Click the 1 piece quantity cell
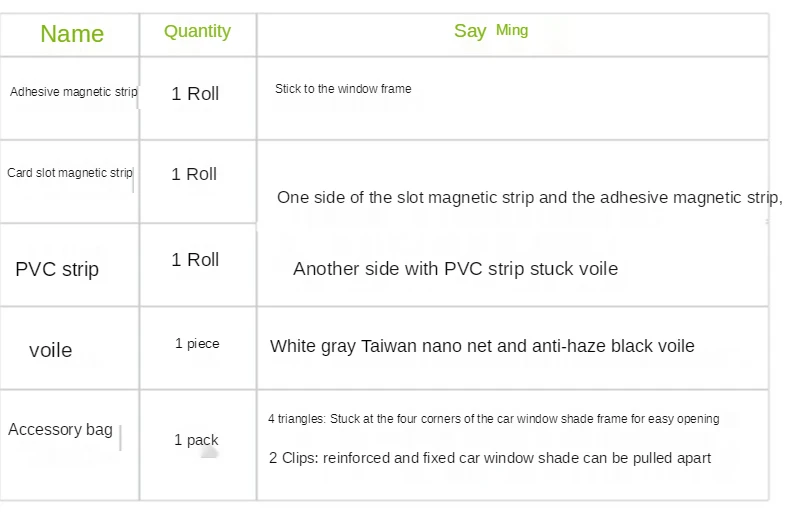789x517 pixels. click(197, 343)
